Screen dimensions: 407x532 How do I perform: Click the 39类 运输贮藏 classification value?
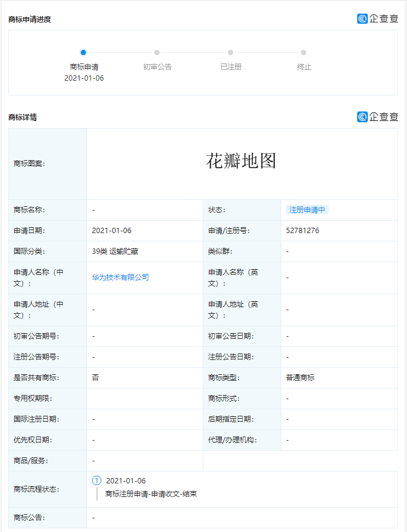115,251
